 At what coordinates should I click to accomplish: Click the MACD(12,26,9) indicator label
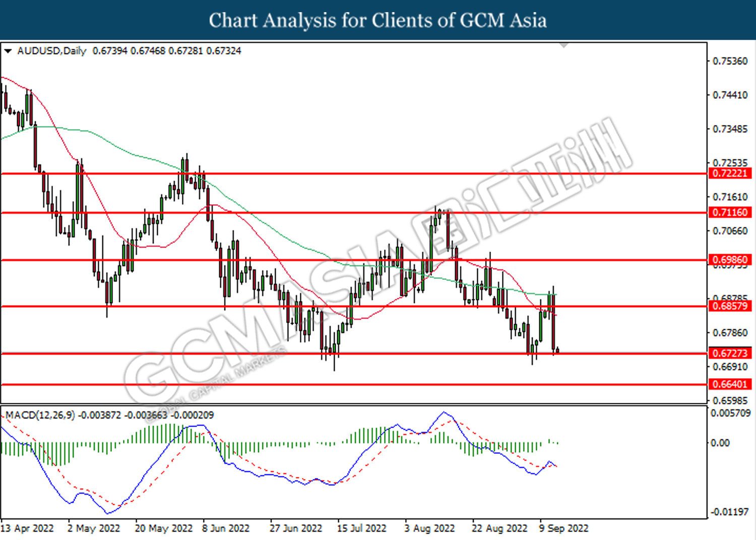click(x=40, y=415)
